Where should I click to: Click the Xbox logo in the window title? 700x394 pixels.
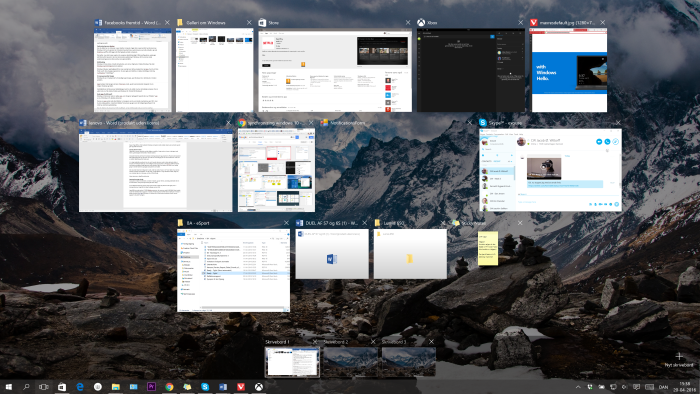[x=421, y=22]
